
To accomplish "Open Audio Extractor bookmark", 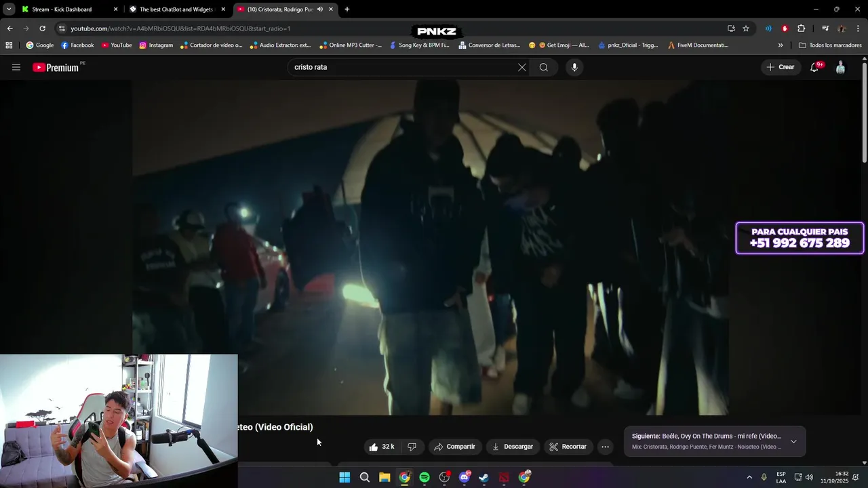I will point(280,45).
